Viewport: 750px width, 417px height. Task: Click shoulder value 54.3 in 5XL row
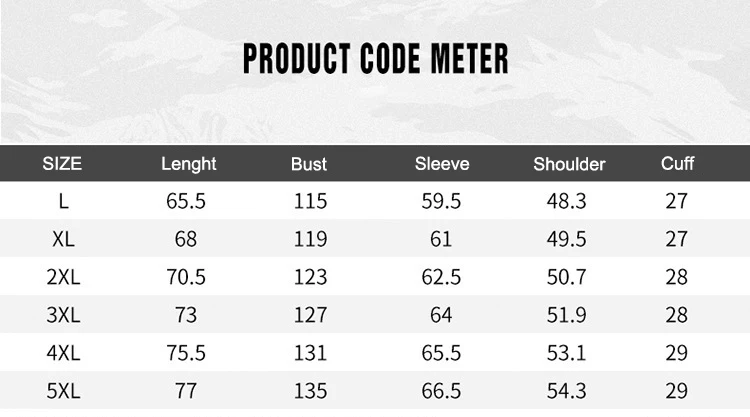[566, 391]
